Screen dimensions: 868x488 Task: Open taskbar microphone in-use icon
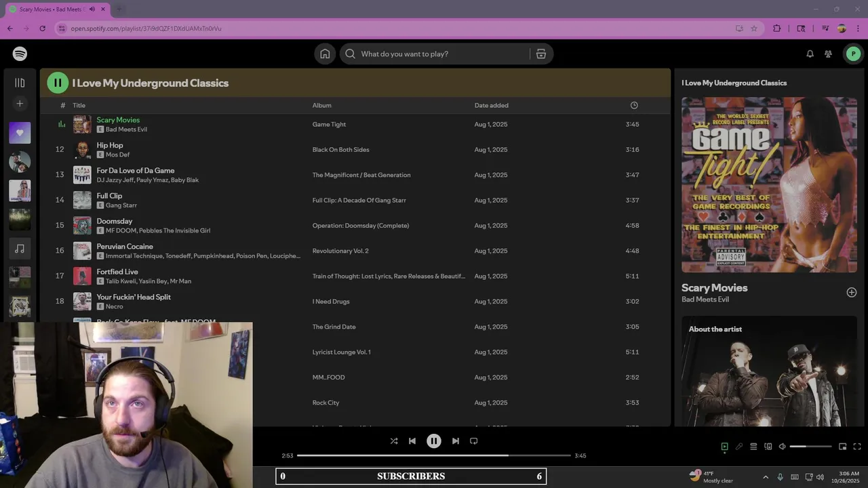[x=780, y=476]
